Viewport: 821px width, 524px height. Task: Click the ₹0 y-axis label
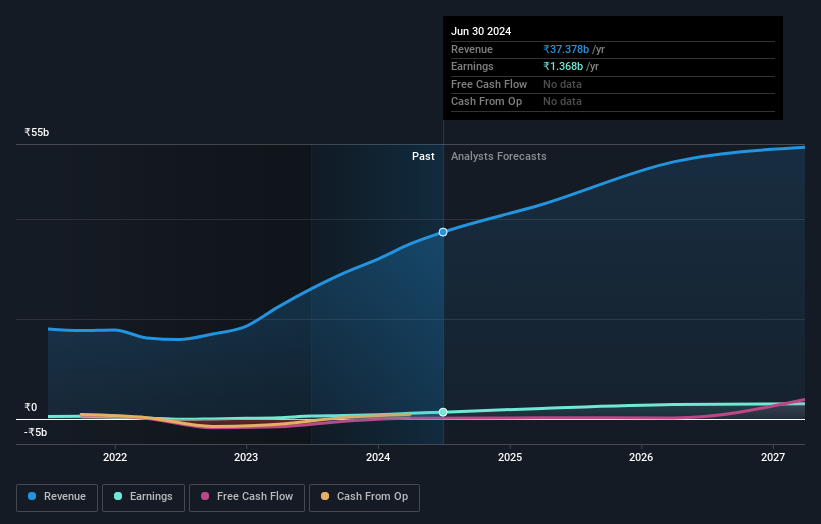(31, 407)
